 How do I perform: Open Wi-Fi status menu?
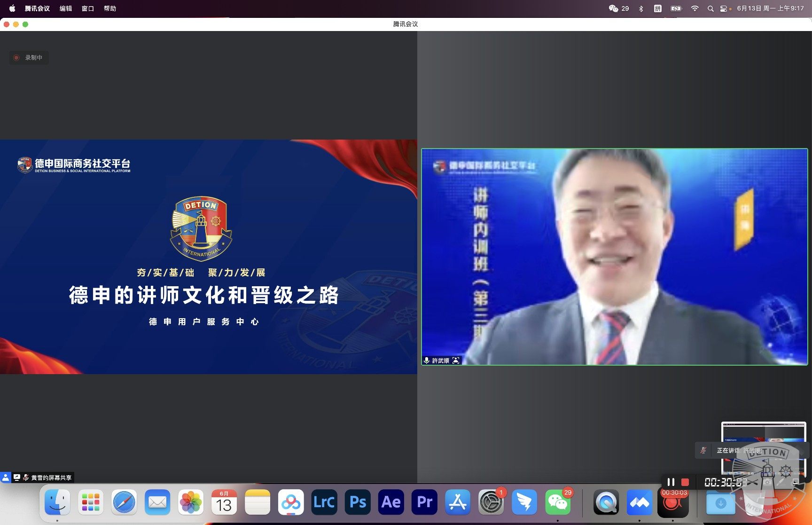click(695, 8)
